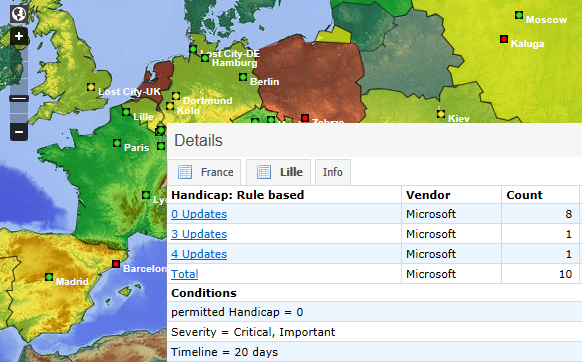Select the Moscow green marker
The height and width of the screenshot is (362, 582).
(519, 15)
